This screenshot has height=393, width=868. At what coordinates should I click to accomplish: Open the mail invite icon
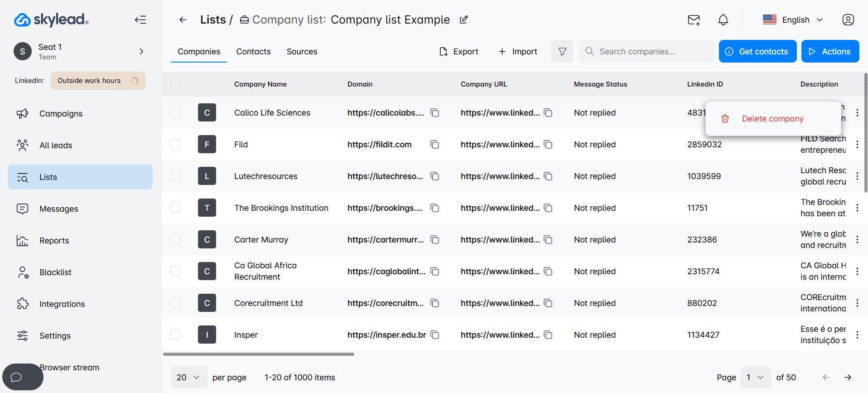point(694,20)
